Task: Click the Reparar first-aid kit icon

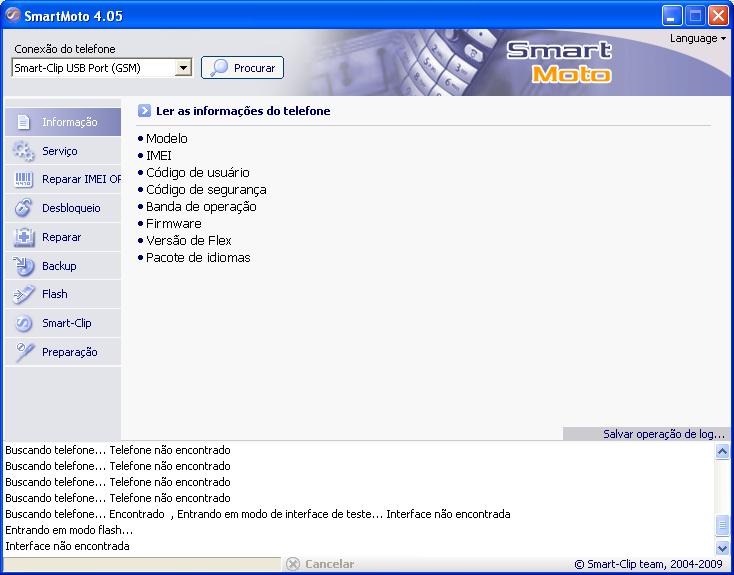Action: 23,237
